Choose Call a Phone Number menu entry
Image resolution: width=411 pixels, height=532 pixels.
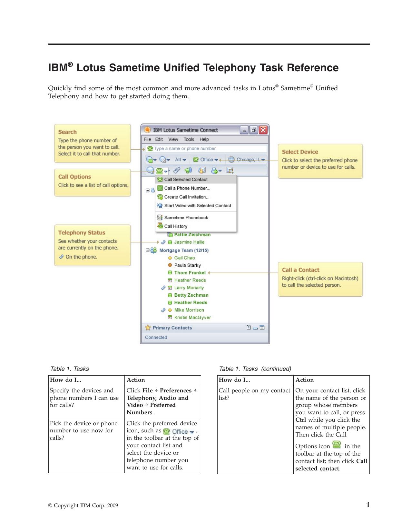tap(196, 188)
